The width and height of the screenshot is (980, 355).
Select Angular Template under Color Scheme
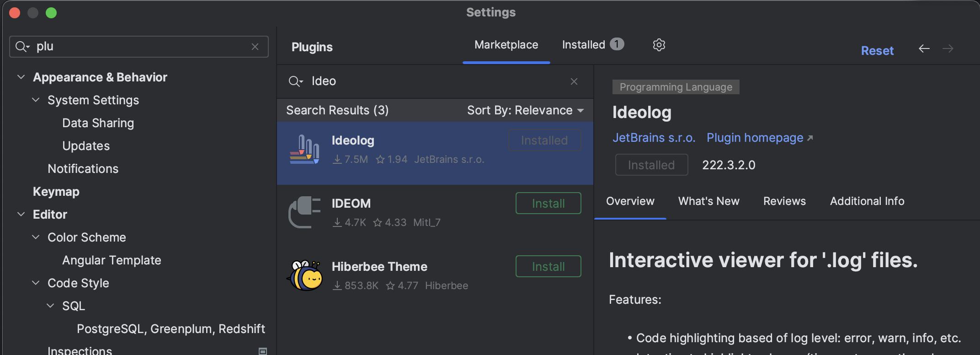tap(112, 260)
